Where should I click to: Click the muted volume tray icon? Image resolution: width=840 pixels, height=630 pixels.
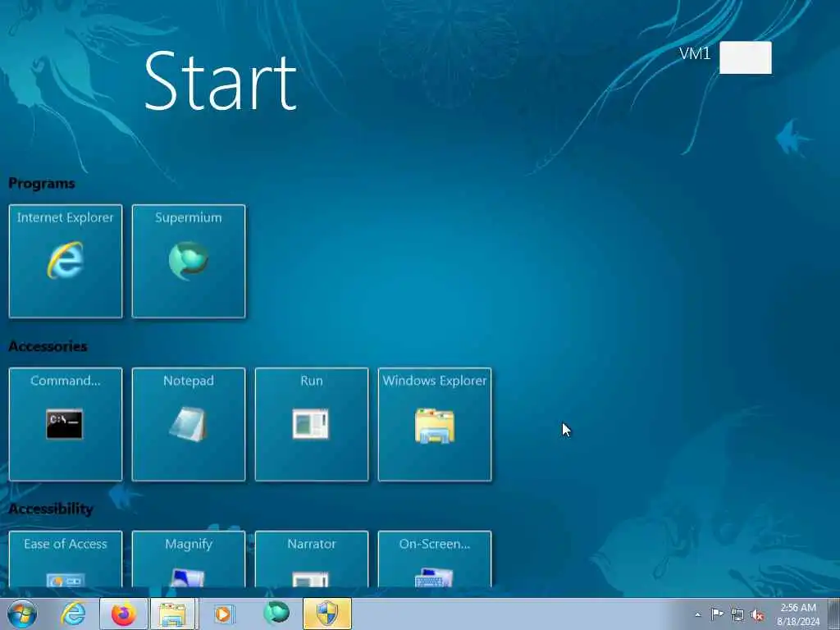click(x=757, y=614)
